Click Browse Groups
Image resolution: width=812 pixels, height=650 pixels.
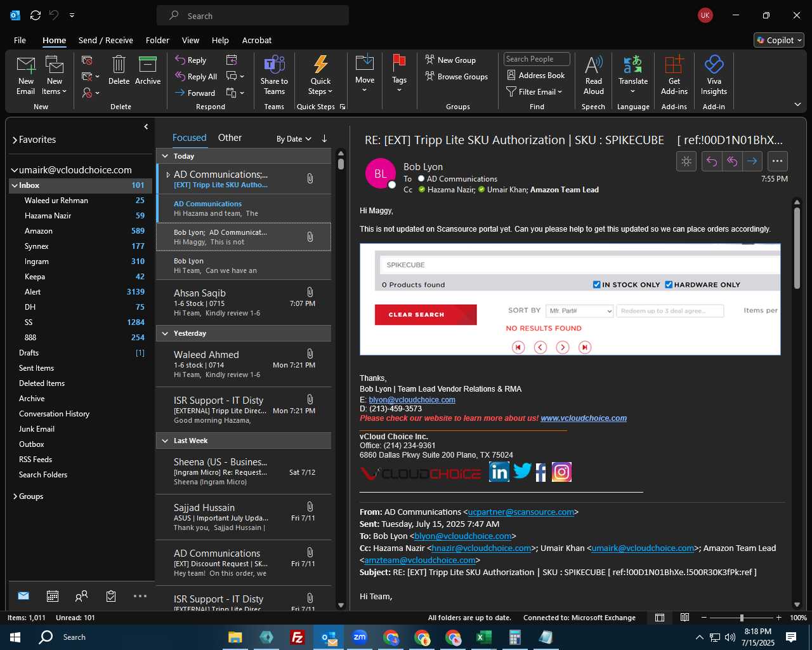pos(457,76)
